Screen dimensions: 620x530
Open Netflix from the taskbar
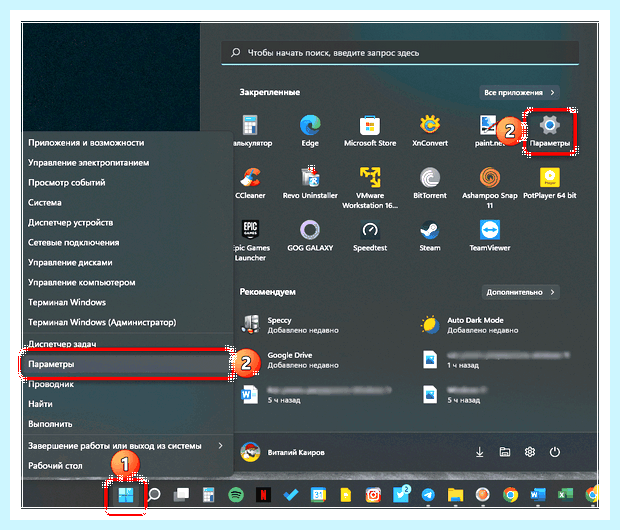coord(263,494)
